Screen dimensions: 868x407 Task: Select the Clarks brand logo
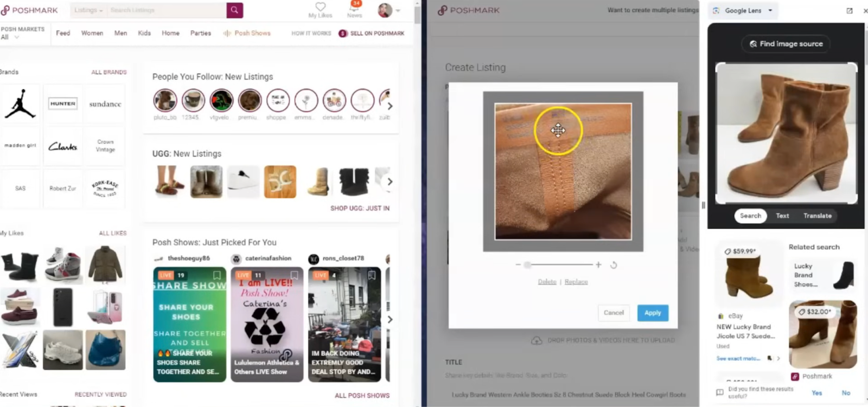coord(63,146)
